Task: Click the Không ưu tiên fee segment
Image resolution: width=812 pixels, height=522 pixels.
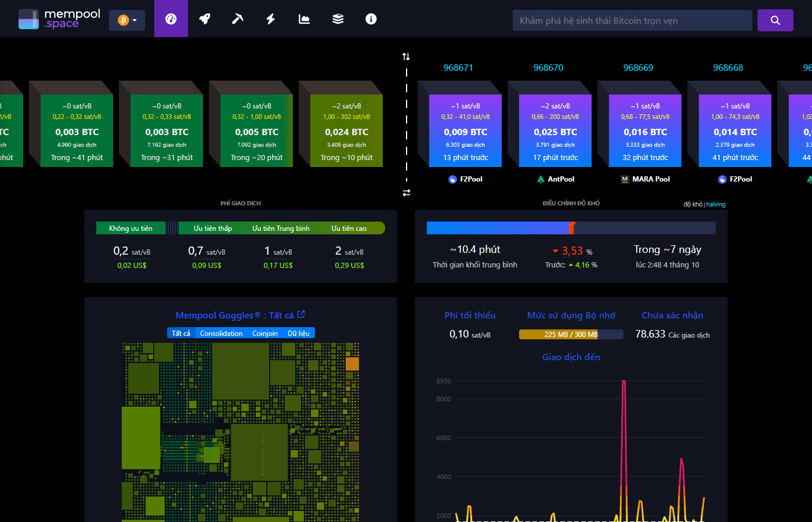Action: pos(131,228)
